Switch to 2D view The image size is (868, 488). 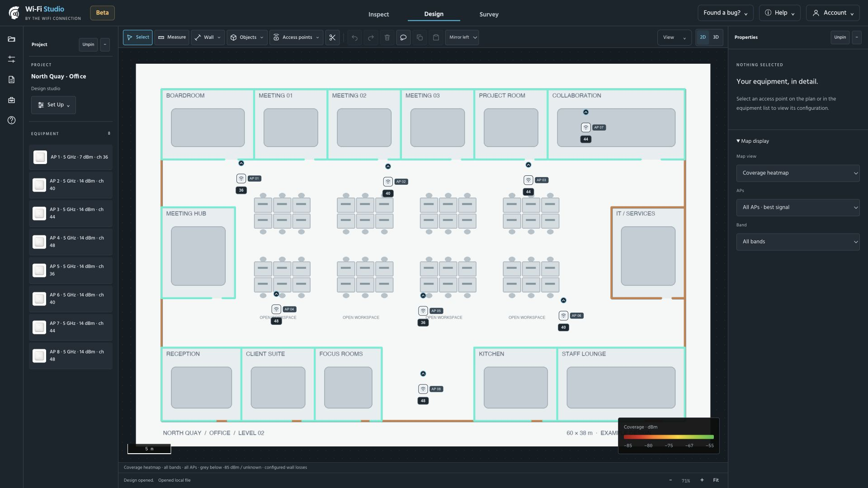coord(703,38)
